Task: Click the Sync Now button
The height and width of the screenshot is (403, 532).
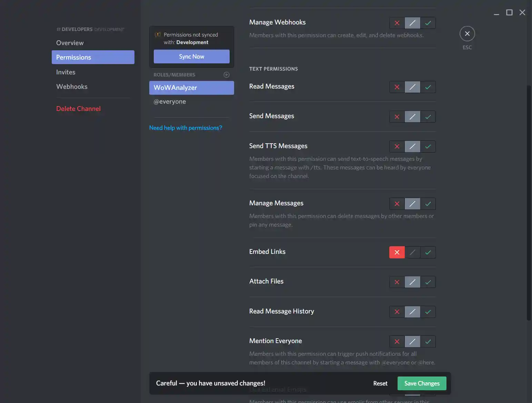Action: 192,56
